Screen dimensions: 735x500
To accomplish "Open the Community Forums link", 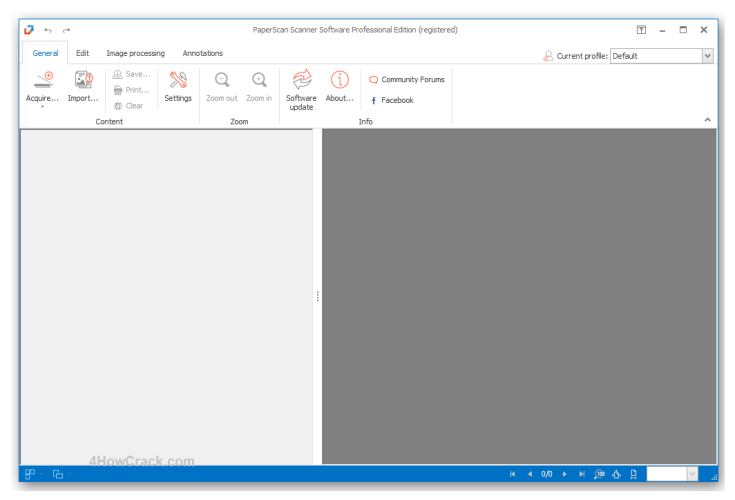I will (x=407, y=80).
